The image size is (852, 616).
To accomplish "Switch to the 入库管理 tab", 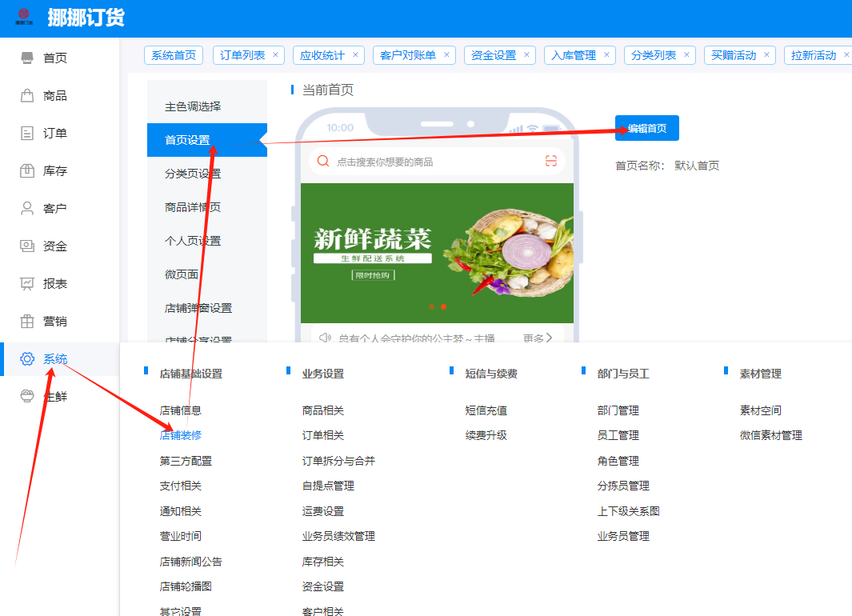I will 574,55.
